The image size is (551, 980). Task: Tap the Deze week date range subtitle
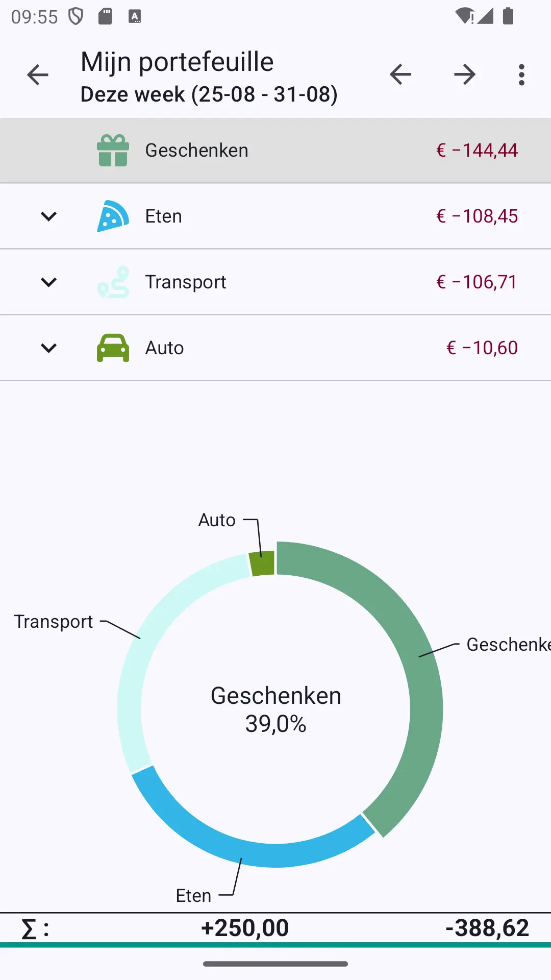click(209, 94)
